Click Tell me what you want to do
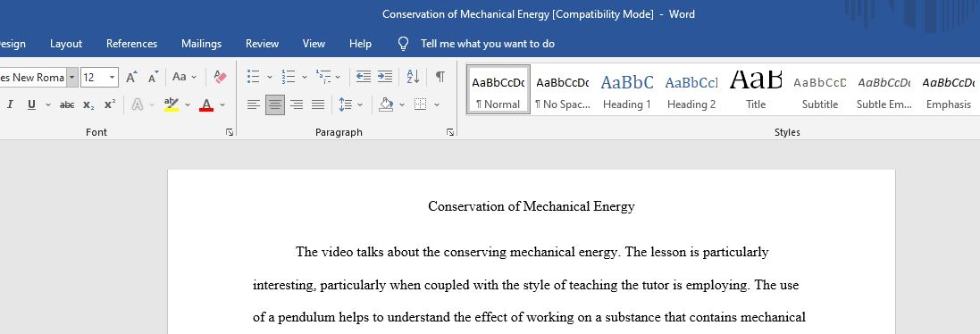The image size is (980, 334). point(488,44)
